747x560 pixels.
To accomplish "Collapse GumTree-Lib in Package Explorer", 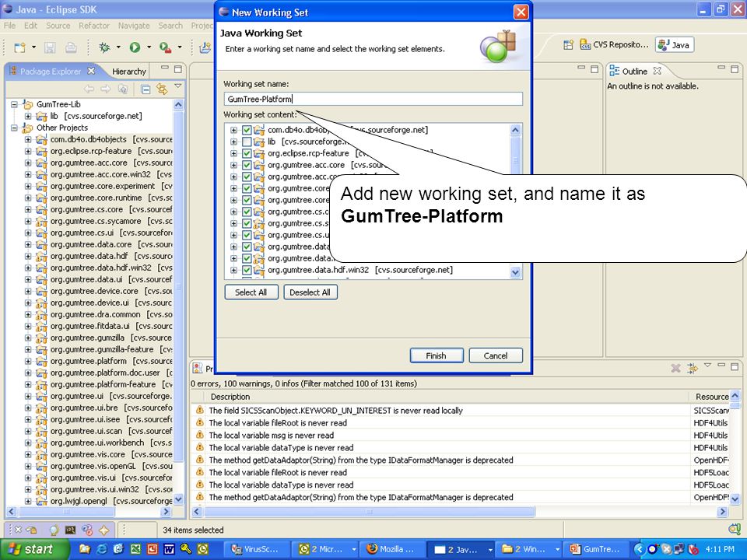I will point(14,104).
